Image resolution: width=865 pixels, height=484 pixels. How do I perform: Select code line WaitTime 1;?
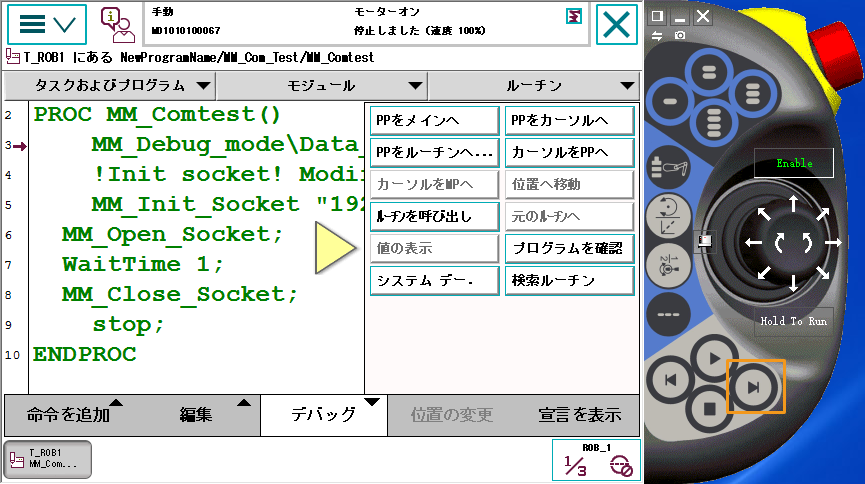[143, 264]
